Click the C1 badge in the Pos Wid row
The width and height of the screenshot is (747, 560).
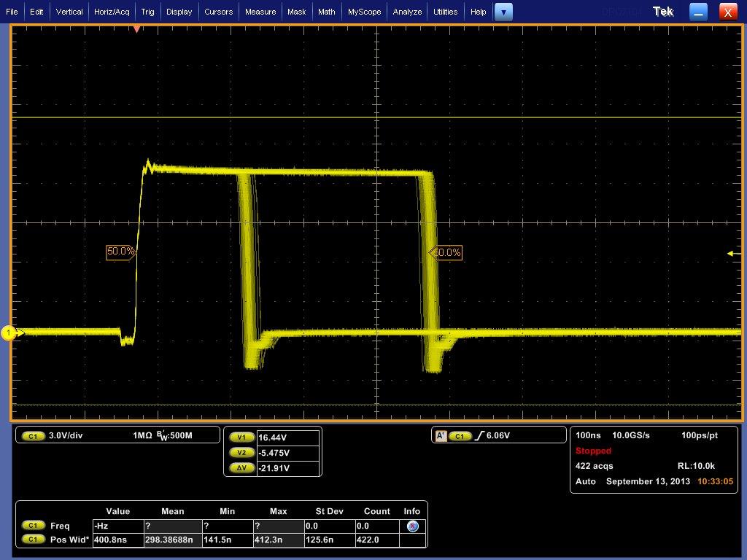click(x=34, y=540)
